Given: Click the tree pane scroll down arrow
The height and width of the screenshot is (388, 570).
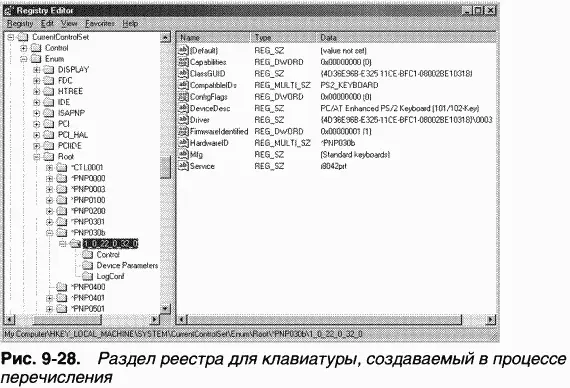Looking at the screenshot, I should tap(165, 309).
